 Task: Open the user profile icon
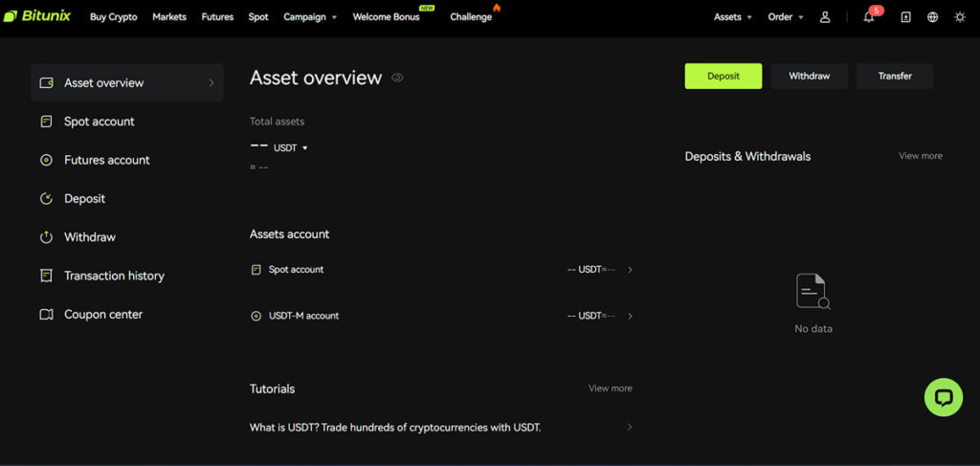click(x=825, y=17)
